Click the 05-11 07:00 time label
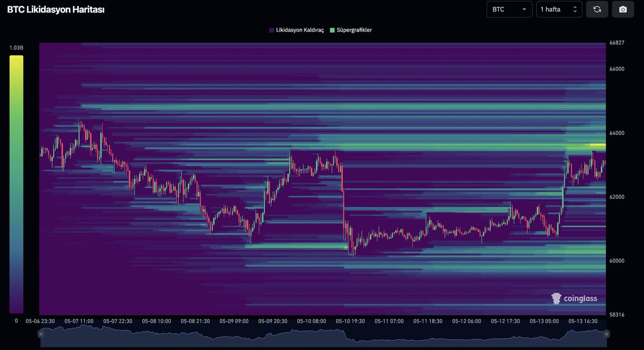This screenshot has width=644, height=350. point(389,321)
